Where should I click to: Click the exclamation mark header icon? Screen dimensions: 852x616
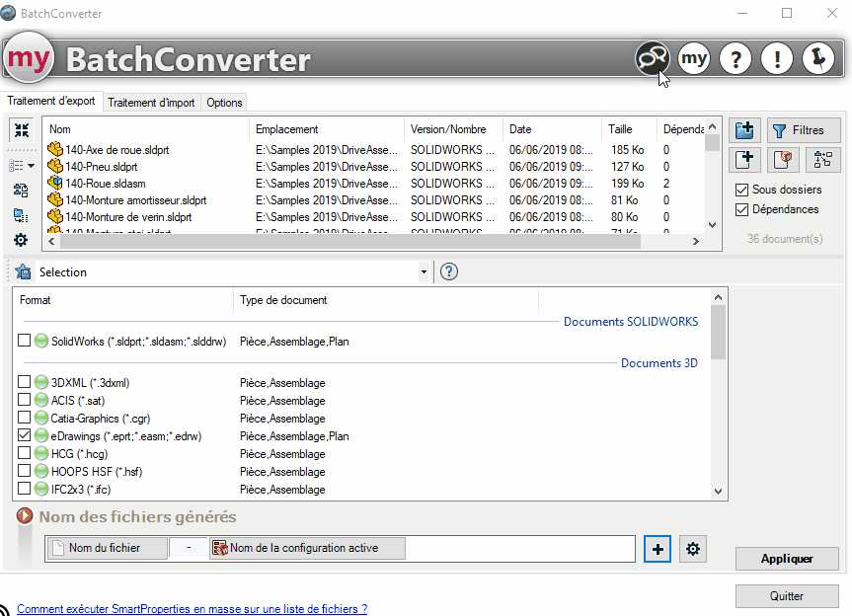[777, 58]
